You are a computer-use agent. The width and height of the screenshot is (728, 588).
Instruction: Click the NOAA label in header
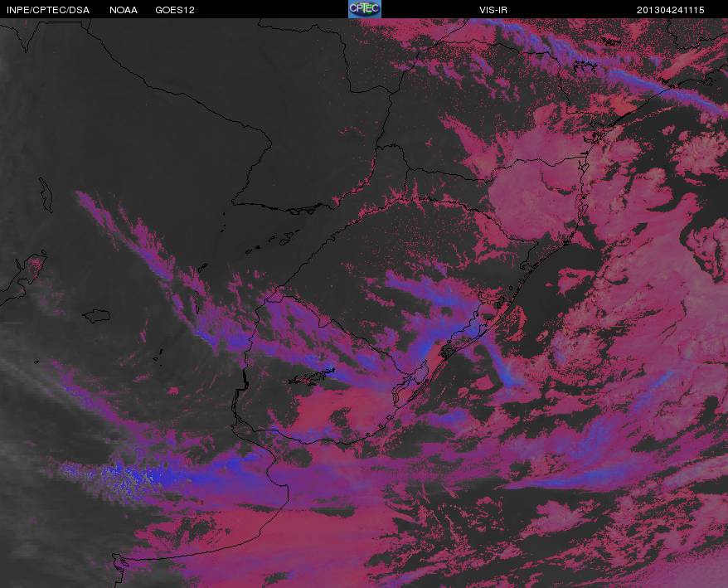point(124,10)
